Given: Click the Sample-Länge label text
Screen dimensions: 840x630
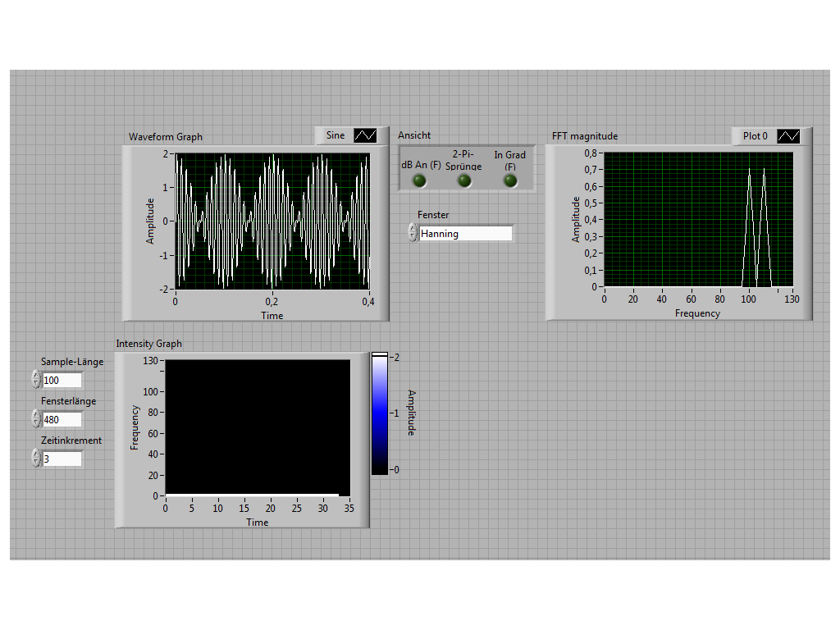Looking at the screenshot, I should pyautogui.click(x=72, y=362).
